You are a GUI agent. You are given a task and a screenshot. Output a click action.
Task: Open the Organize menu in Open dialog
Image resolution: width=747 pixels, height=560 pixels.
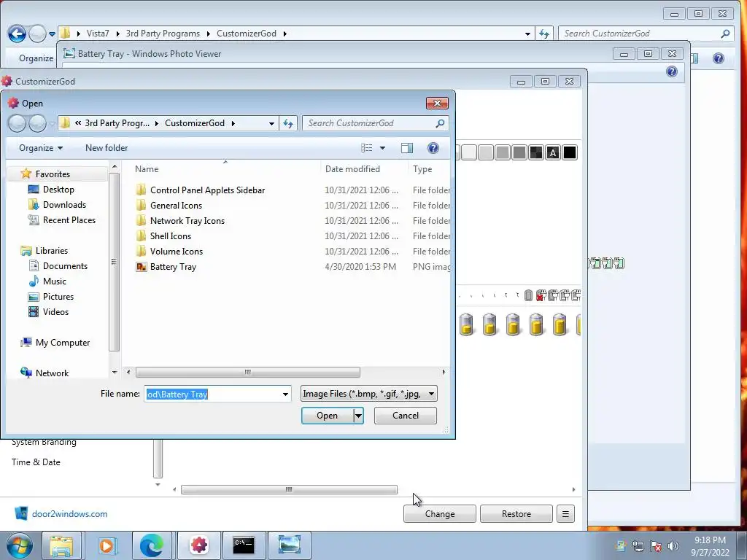tap(41, 148)
